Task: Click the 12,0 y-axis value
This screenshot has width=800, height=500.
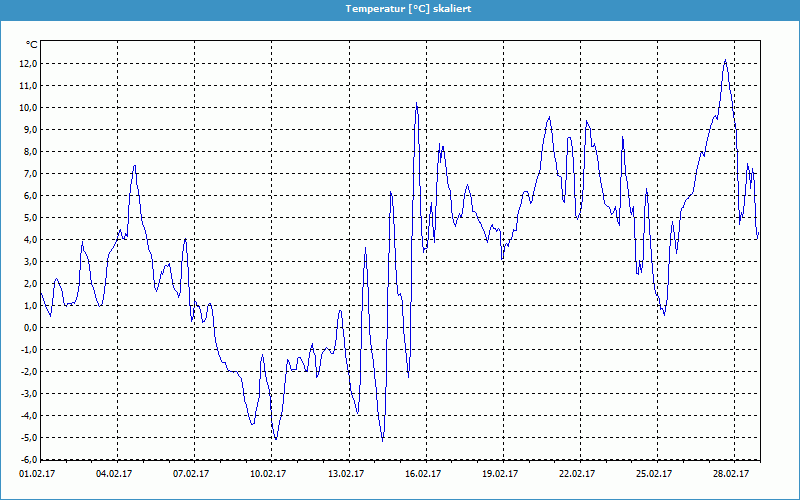Action: (26, 64)
